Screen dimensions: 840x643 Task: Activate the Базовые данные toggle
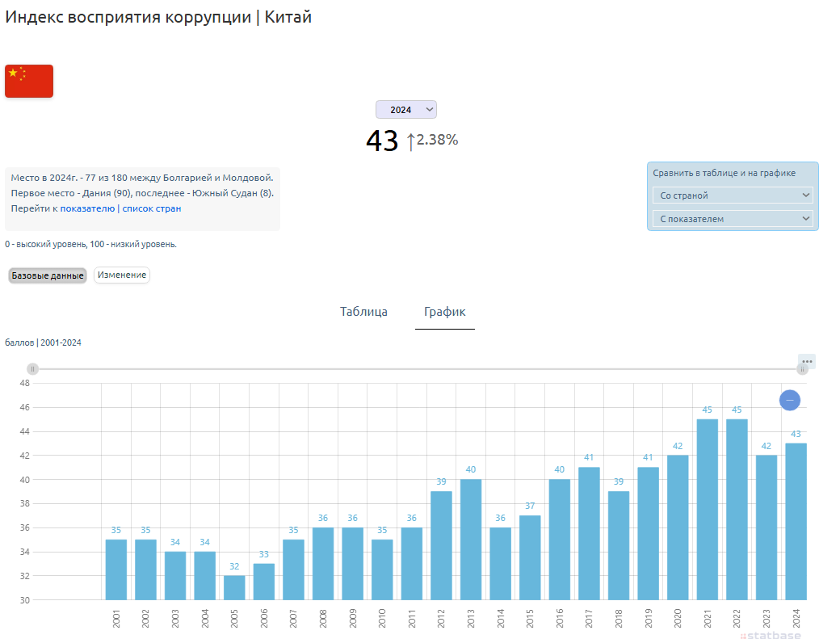point(48,275)
